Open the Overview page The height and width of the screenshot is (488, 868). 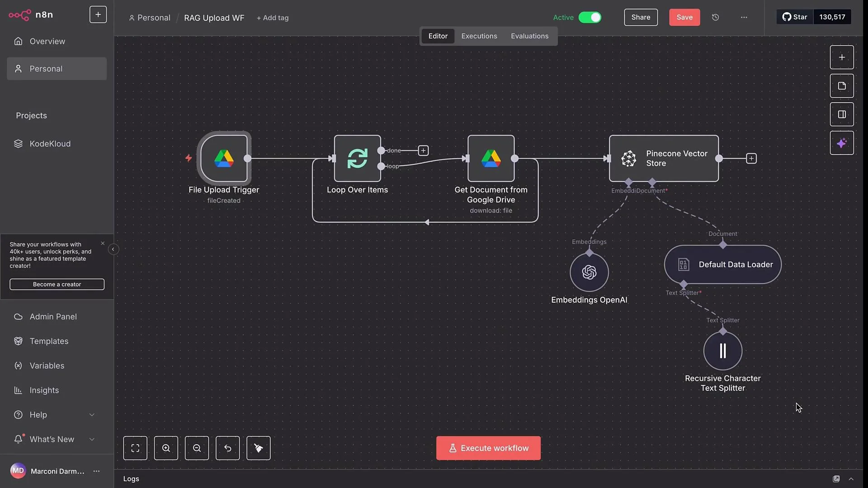(57, 41)
